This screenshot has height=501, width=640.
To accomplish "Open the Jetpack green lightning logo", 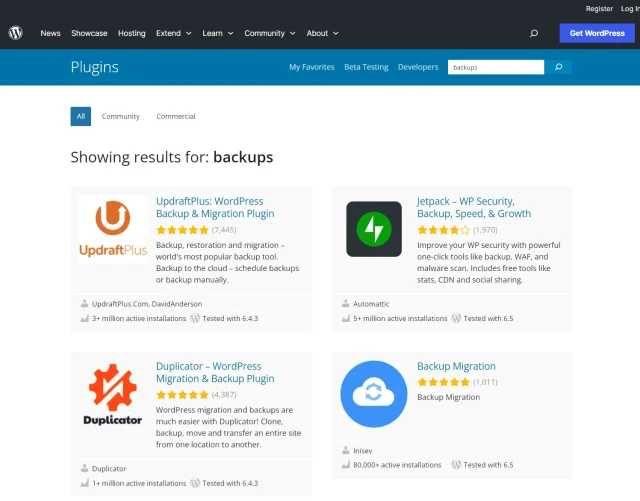I will point(374,228).
